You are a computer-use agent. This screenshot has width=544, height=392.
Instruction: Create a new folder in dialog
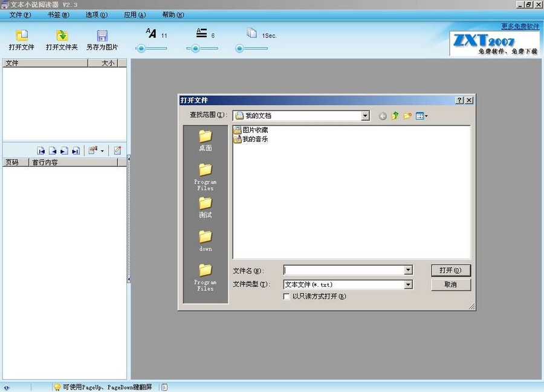pyautogui.click(x=408, y=116)
